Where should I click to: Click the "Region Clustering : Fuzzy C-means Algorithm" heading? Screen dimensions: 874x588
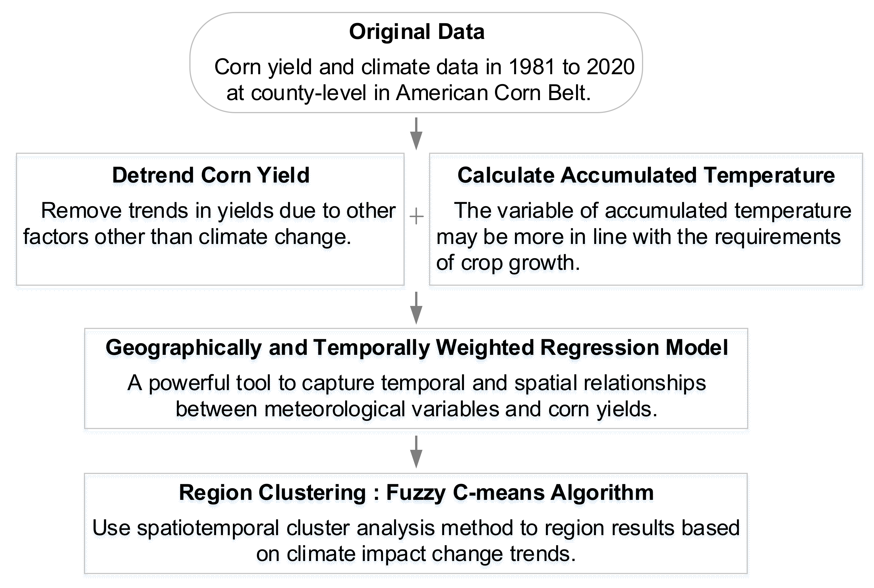tap(416, 492)
